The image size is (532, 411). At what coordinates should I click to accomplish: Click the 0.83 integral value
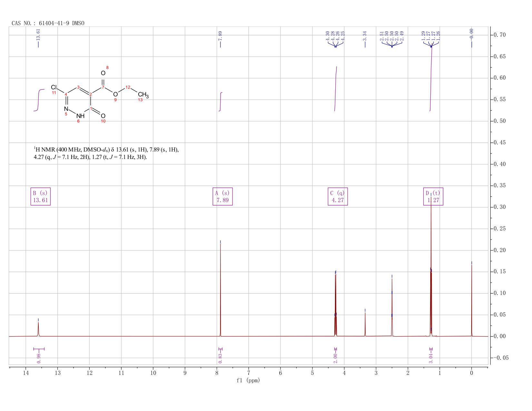click(220, 358)
